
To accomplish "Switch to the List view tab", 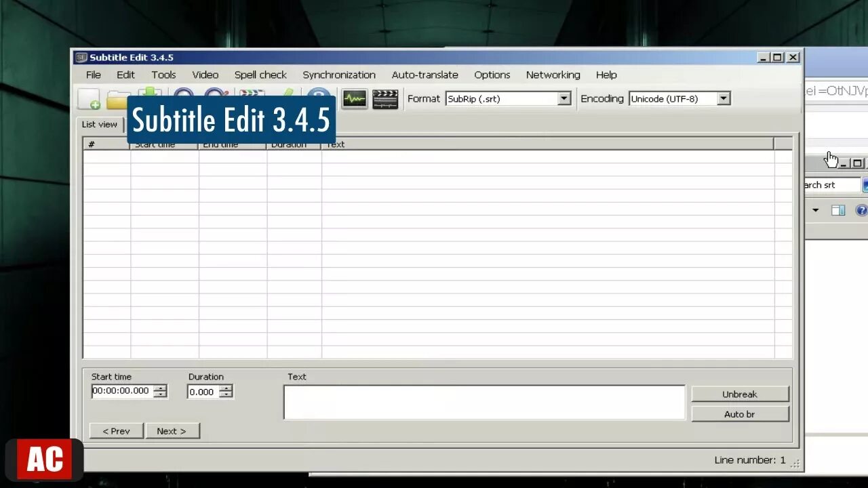I will pos(100,124).
